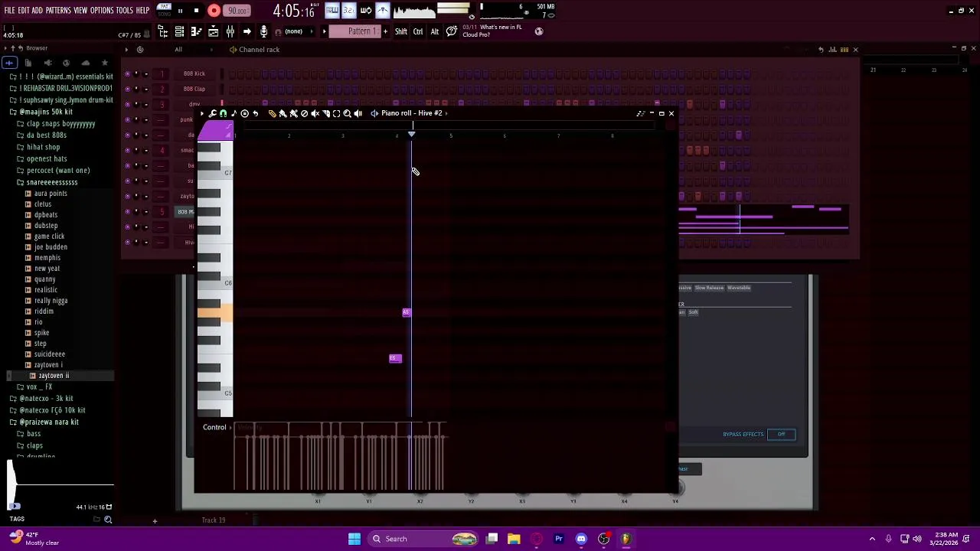
Task: Toggle mute LED of 808 Kick channel
Action: tap(127, 73)
